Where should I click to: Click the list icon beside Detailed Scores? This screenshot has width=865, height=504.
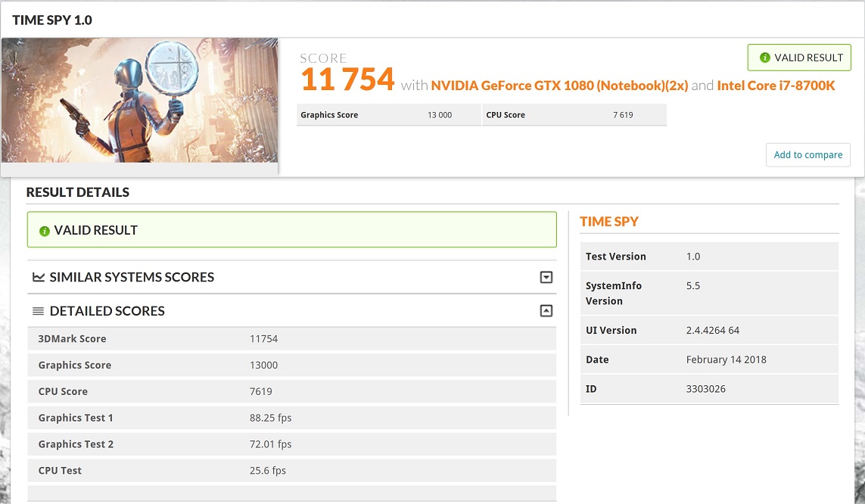click(x=39, y=311)
